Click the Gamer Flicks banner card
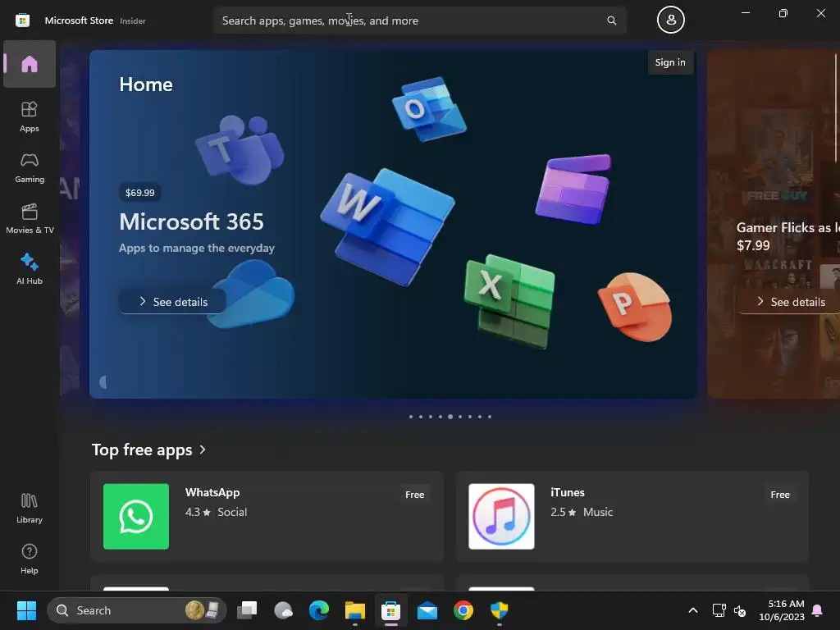 coord(774,224)
